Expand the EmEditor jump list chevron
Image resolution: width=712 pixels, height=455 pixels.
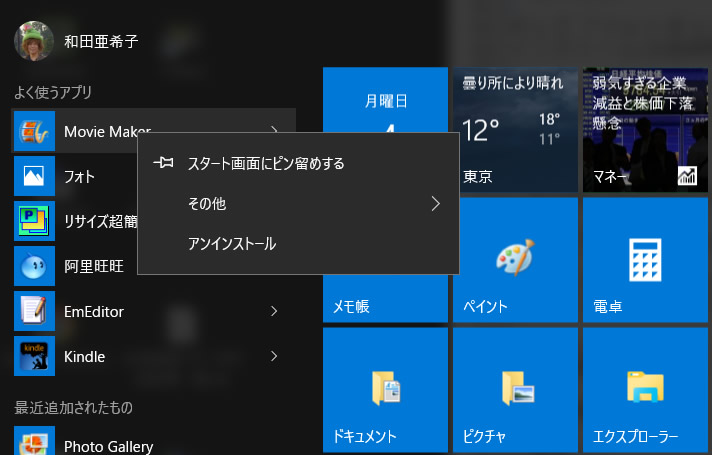click(x=274, y=311)
